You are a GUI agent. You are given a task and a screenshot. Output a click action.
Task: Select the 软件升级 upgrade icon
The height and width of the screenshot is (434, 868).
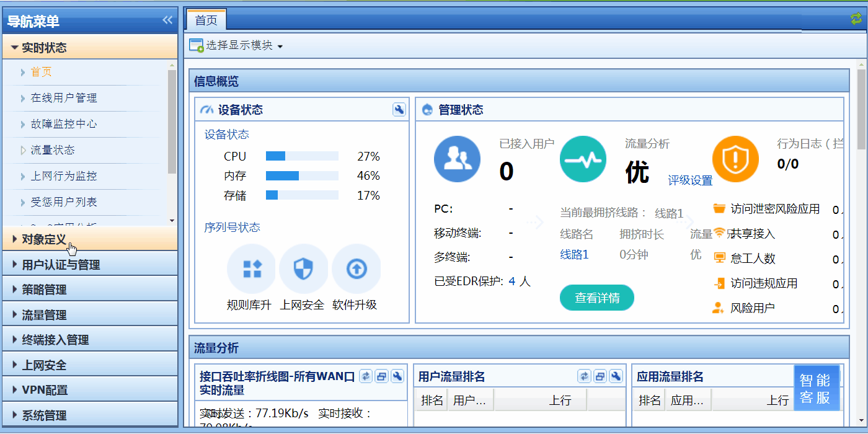(x=356, y=268)
